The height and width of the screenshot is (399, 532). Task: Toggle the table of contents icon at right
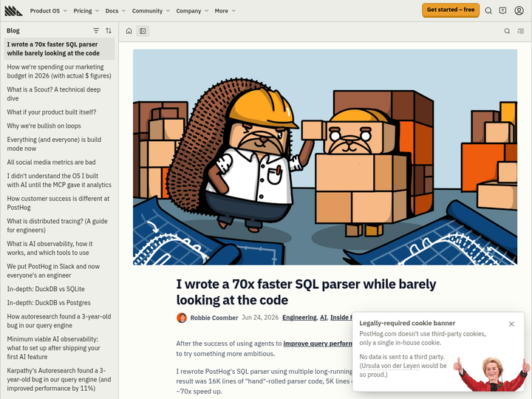(x=521, y=31)
